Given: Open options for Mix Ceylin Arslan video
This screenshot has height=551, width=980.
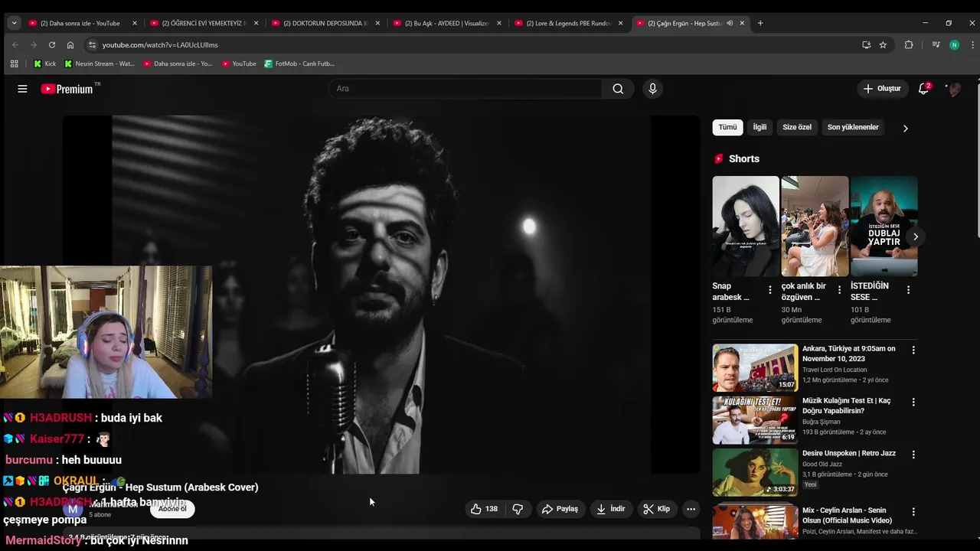Looking at the screenshot, I should click(x=913, y=511).
